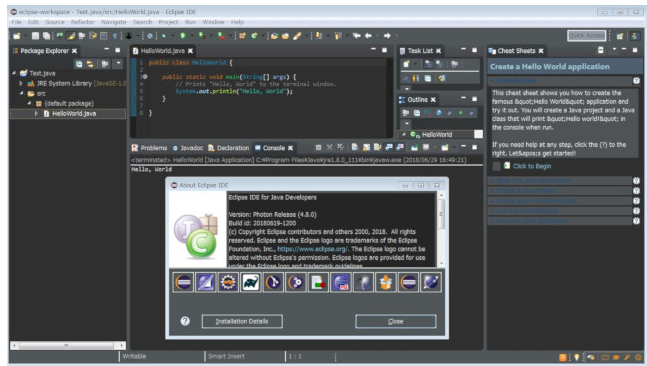Viewport: 647px width, 366px height.
Task: Click the Debug toolbar icon
Action: [x=164, y=36]
